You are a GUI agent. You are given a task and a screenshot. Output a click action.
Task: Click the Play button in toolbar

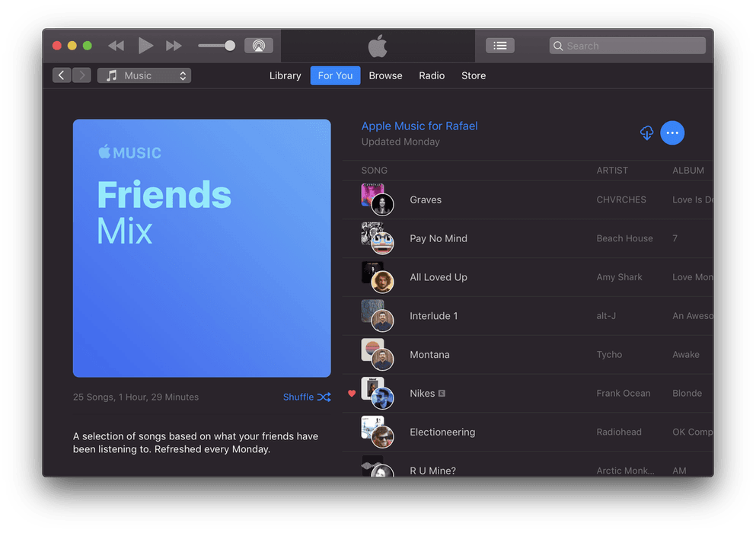[145, 46]
